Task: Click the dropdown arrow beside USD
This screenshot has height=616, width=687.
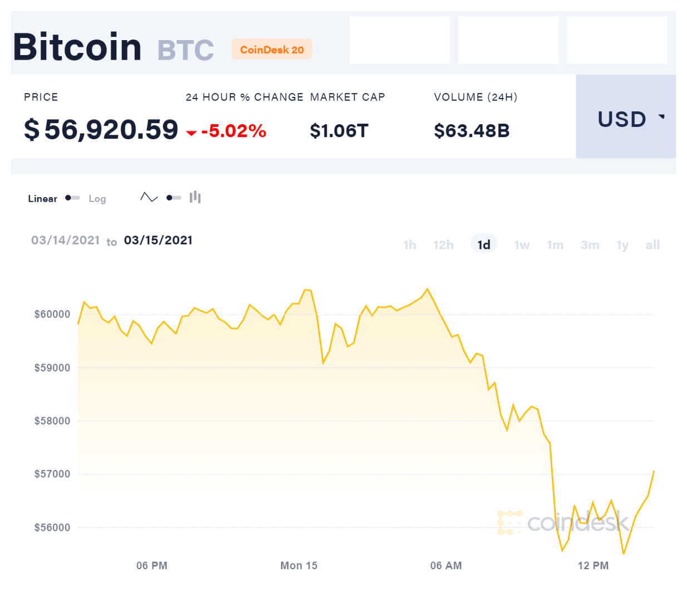Action: click(661, 116)
